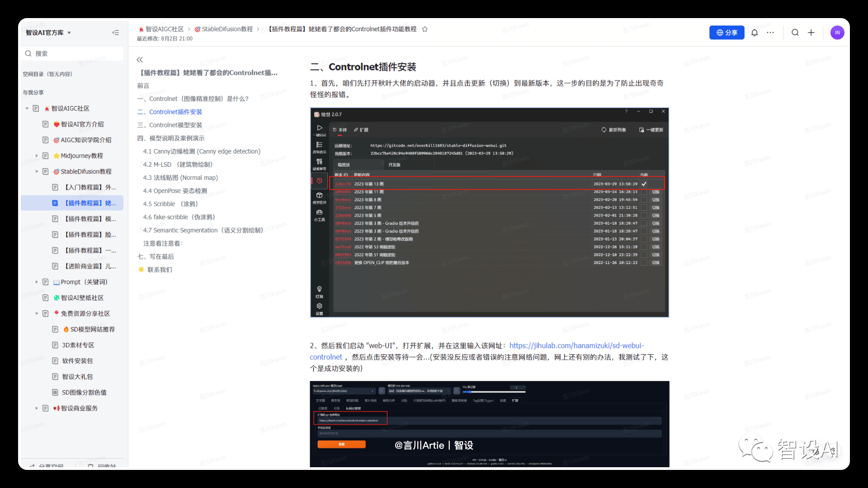Click the blue 分享 share button
Viewport: 868px width, 488px height.
coord(726,33)
